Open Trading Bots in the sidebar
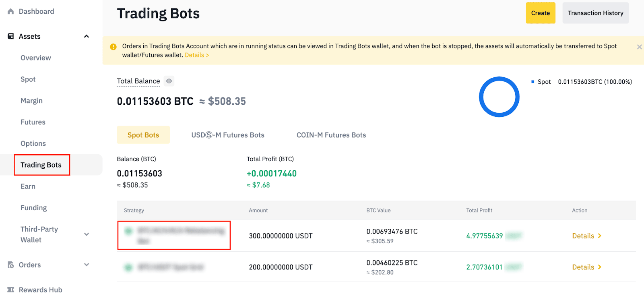The image size is (644, 298). click(x=41, y=165)
